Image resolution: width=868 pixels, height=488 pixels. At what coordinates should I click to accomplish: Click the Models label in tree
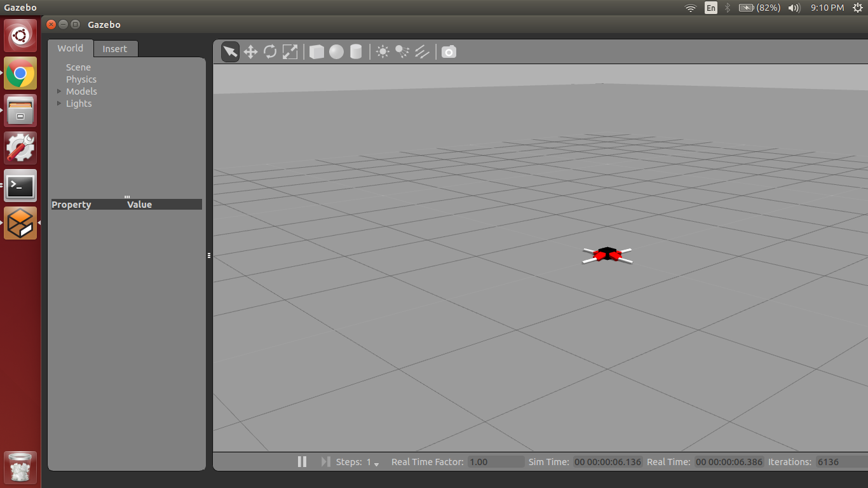pos(81,91)
